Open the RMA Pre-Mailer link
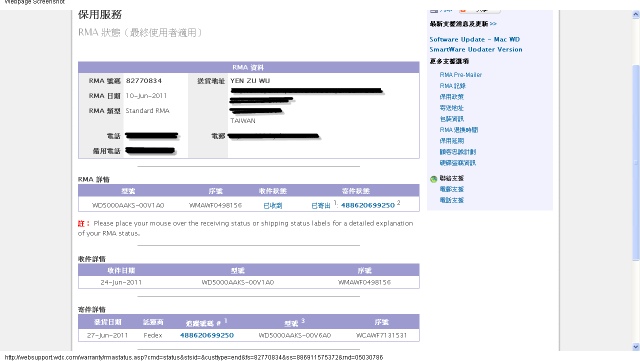Screen dimensions: 640x361 tap(460, 75)
